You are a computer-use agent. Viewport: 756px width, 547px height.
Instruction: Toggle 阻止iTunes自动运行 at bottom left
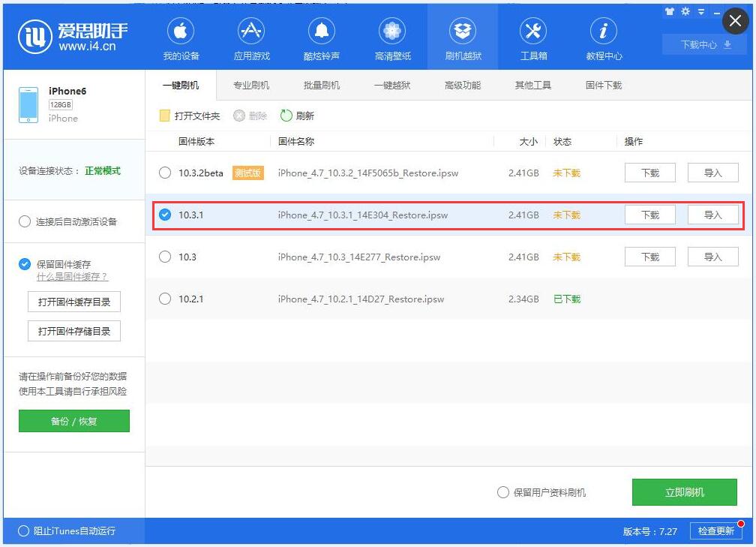(22, 530)
